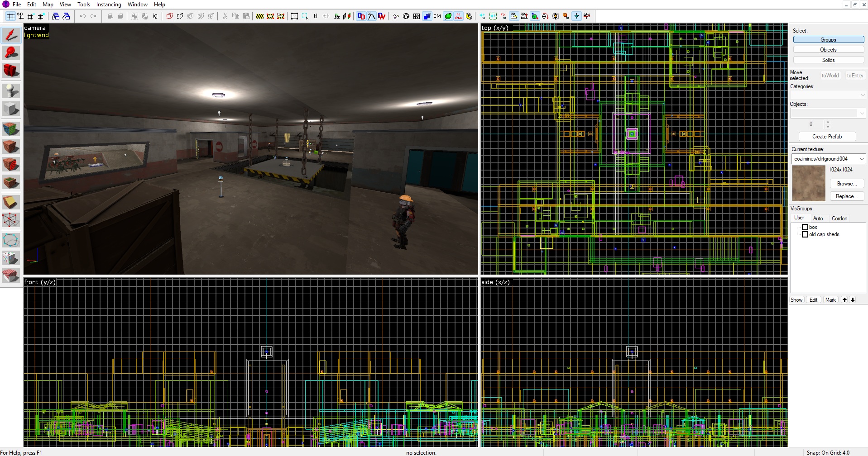The width and height of the screenshot is (868, 456).
Task: Select the gray Block creation tool
Action: [11, 109]
